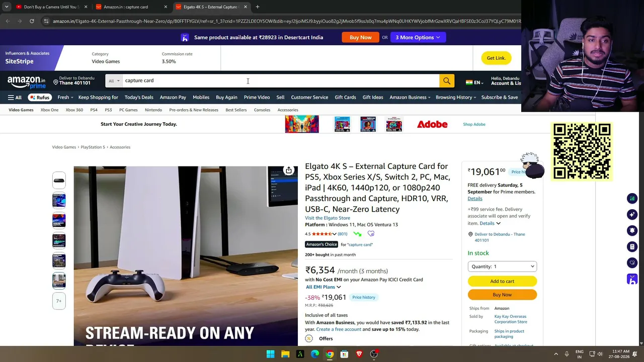Screen dimensions: 644x362
Task: Open a new browser tab with plus
Action: tap(257, 7)
